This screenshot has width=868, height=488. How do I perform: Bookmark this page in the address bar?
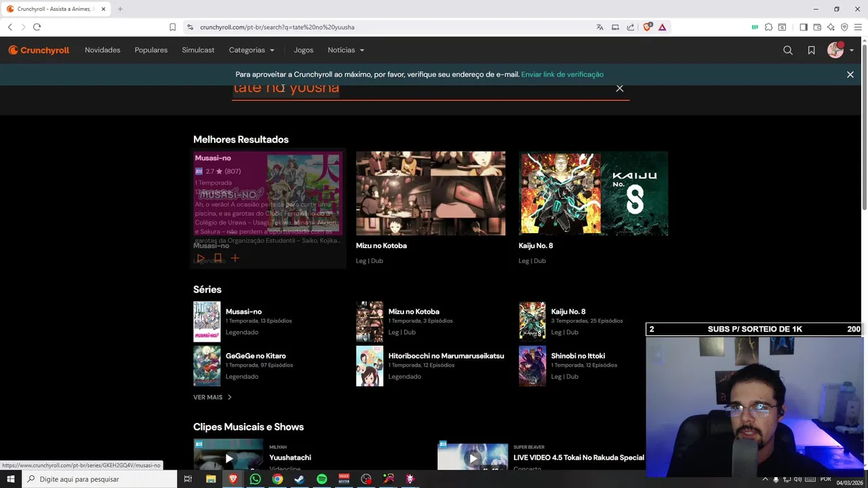(173, 27)
